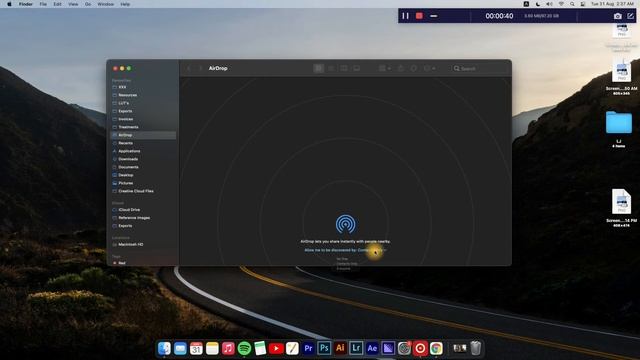This screenshot has height=360, width=640.
Task: Open YouTube from the Dock
Action: 276,348
